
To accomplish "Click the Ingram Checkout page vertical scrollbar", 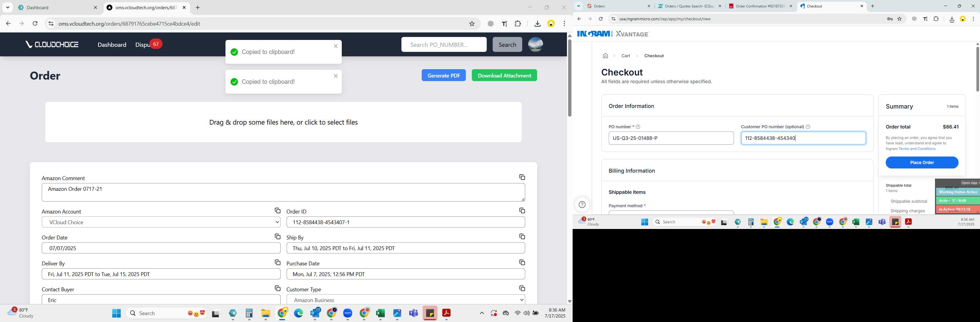I will pyautogui.click(x=977, y=69).
